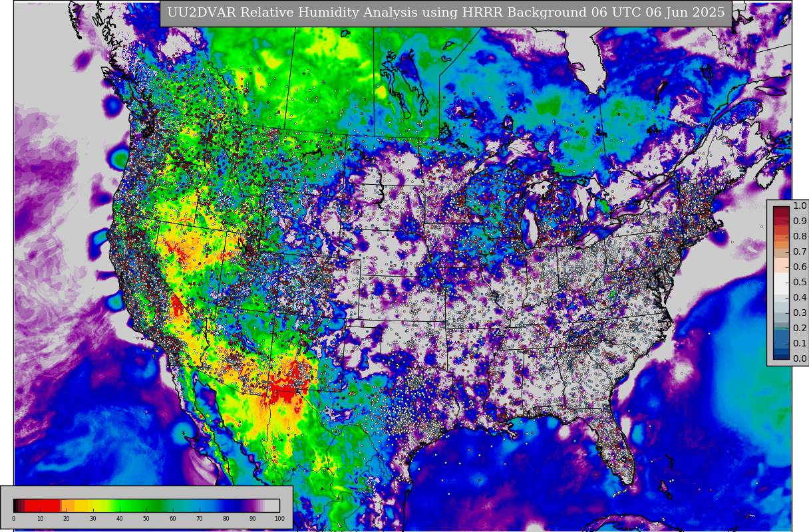
Task: Click the 20 tick label on the humidity colorbar
Action: pyautogui.click(x=67, y=519)
